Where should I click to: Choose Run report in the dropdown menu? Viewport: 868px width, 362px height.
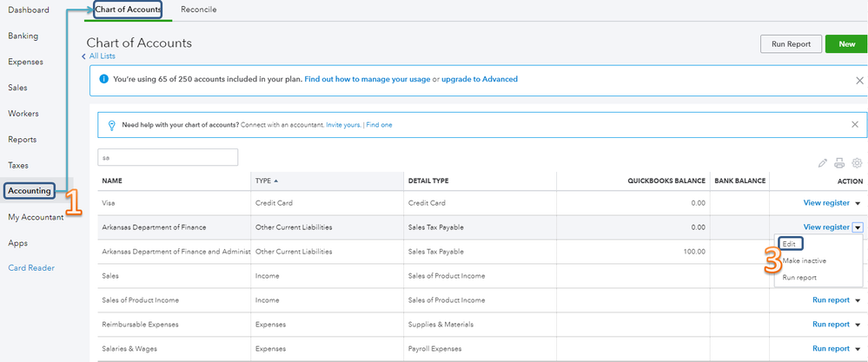(x=798, y=278)
